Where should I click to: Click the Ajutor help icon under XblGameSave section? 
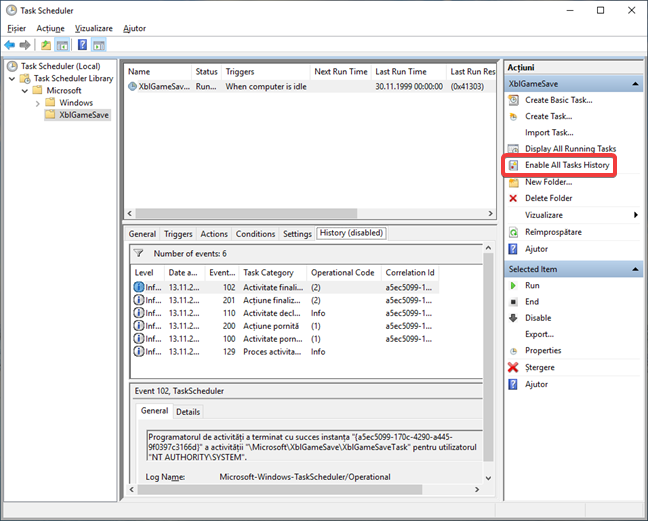[x=513, y=249]
